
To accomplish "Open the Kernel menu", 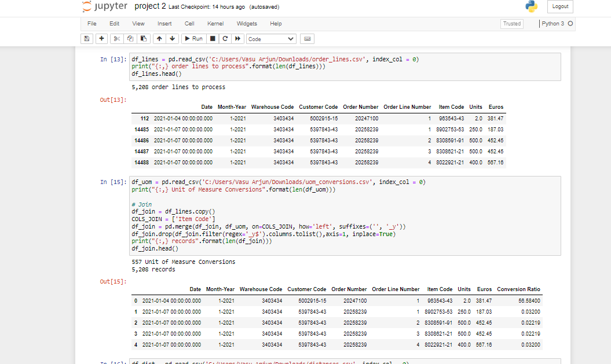I will (215, 24).
